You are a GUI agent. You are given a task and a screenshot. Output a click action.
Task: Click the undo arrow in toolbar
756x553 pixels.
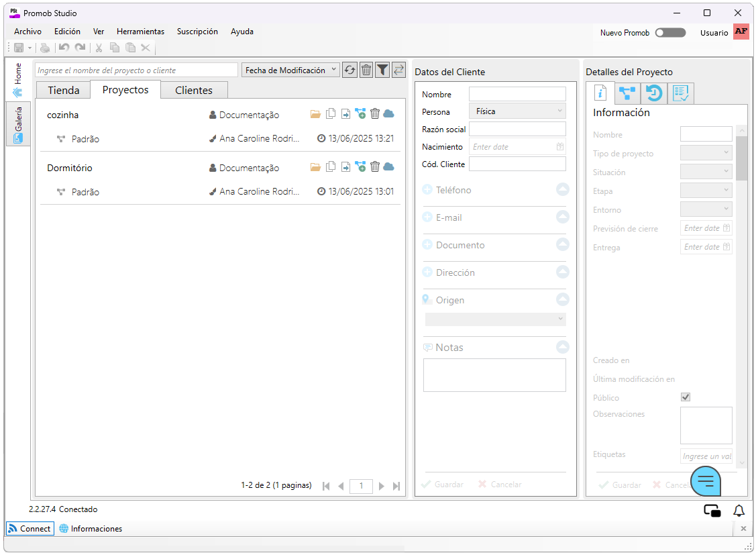pyautogui.click(x=64, y=47)
